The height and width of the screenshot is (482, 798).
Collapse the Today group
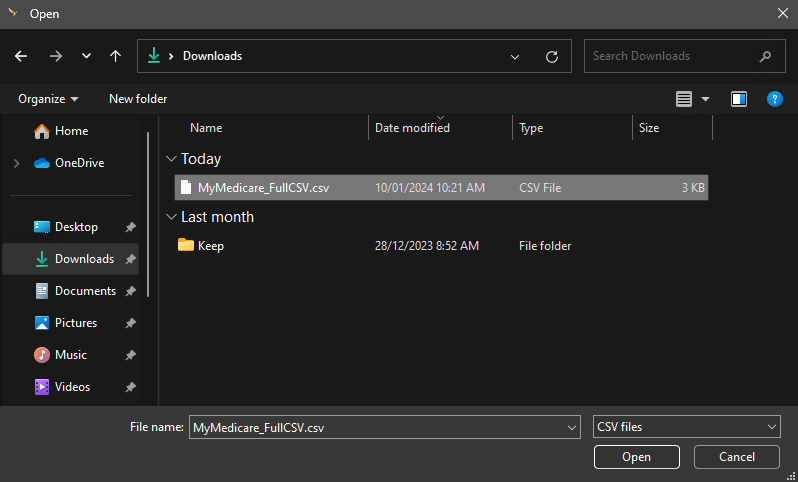pyautogui.click(x=172, y=159)
